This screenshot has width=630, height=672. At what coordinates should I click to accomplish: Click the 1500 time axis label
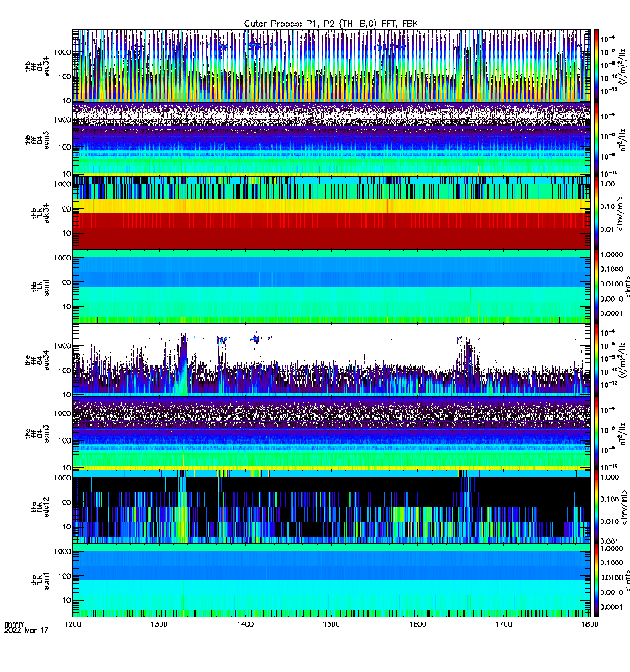tap(331, 624)
